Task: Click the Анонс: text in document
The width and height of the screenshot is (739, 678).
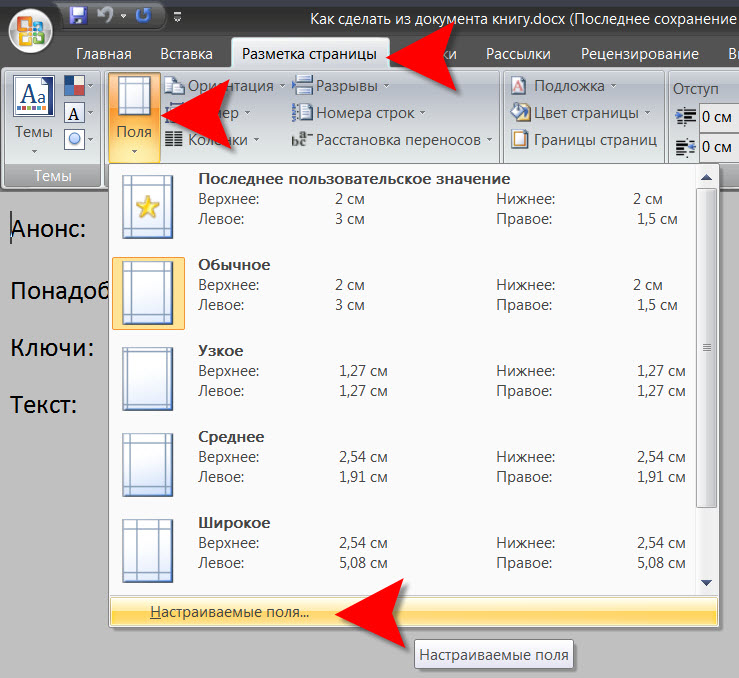Action: pos(49,229)
